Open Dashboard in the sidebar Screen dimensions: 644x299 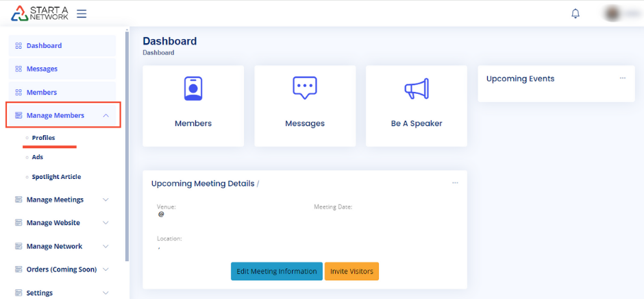point(44,46)
